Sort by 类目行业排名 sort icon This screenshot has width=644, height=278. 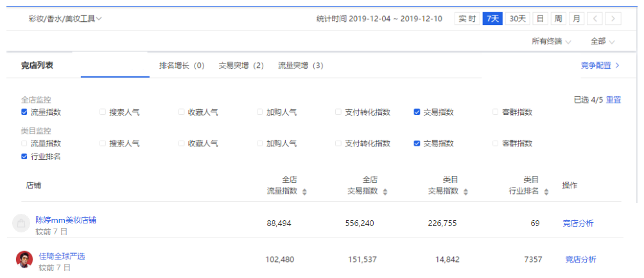546,192
